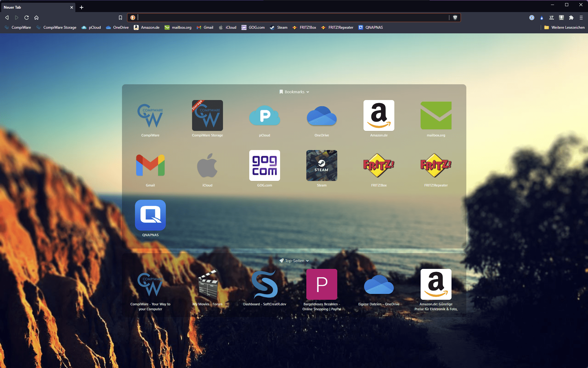This screenshot has height=368, width=588.
Task: Open the CompiWare tile in Bookmarks
Action: point(150,119)
